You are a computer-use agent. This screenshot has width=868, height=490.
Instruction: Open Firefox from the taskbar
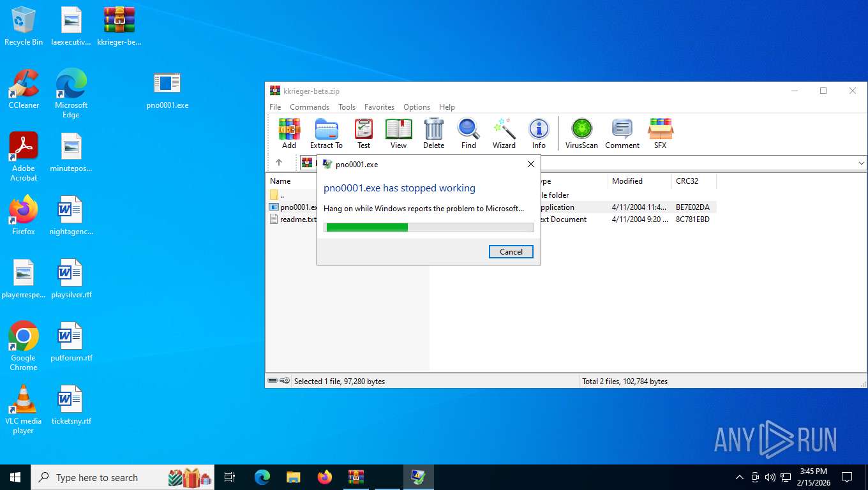click(325, 477)
